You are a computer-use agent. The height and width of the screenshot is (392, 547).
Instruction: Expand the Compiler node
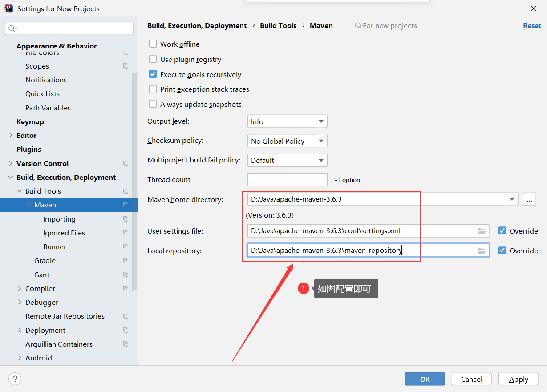[x=20, y=288]
